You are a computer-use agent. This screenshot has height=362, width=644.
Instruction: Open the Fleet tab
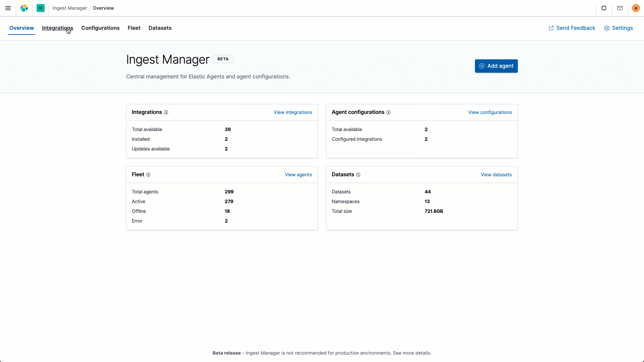(x=134, y=28)
